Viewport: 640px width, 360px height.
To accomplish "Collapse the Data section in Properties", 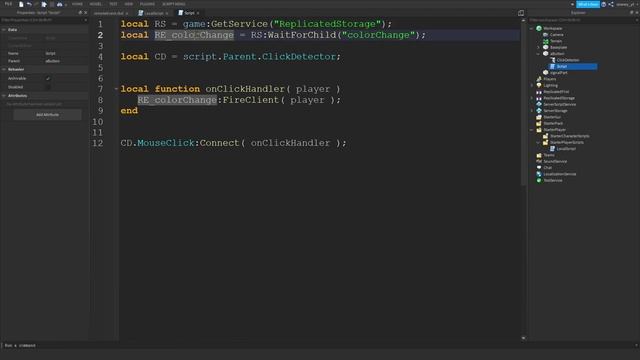I will [4, 30].
